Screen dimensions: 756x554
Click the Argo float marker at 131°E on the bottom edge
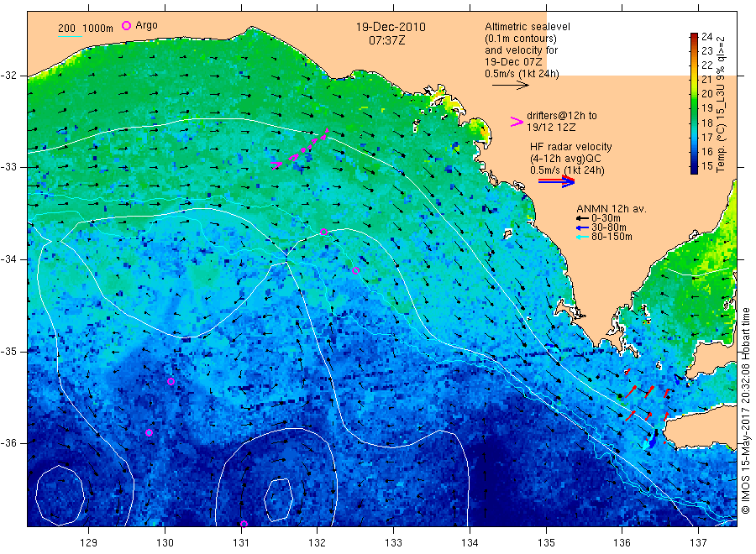coord(244,524)
